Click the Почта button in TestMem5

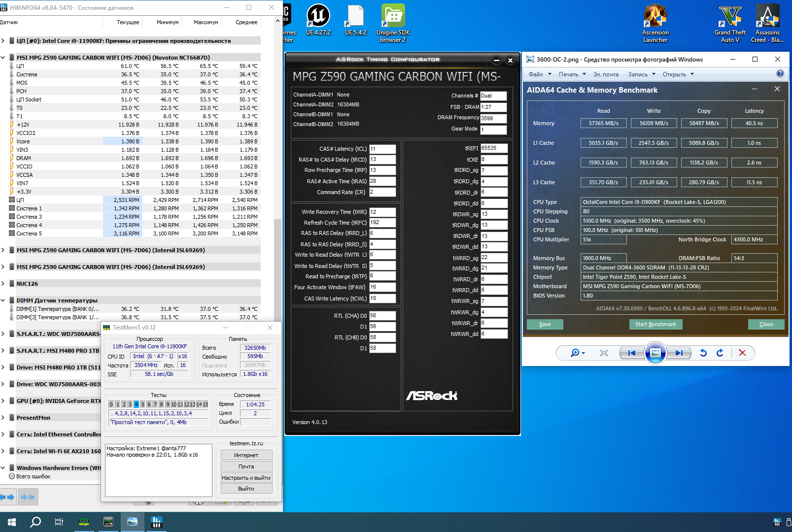coord(246,466)
